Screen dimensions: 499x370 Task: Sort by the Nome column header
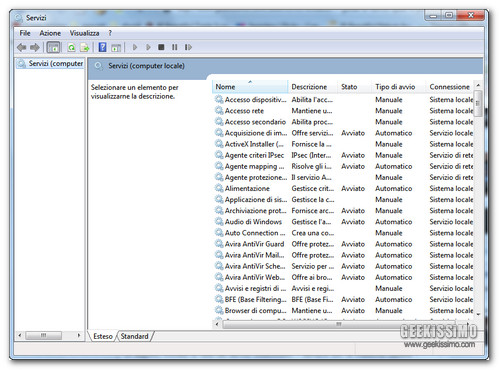250,87
